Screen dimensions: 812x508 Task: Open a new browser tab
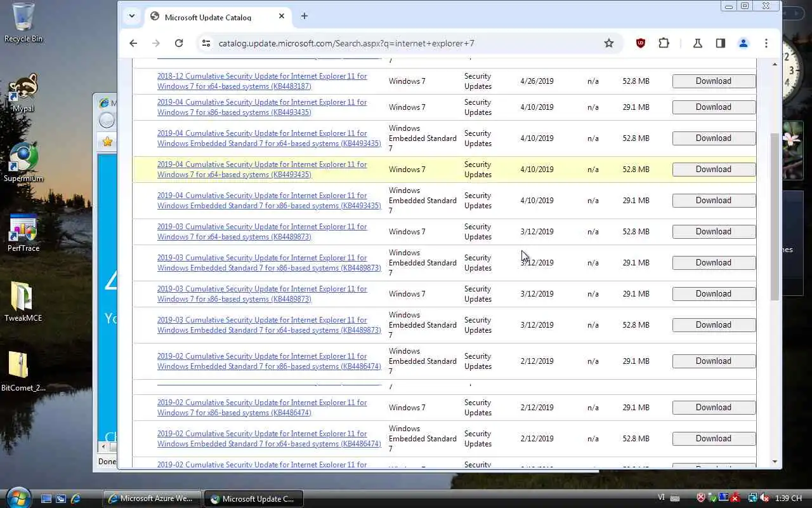(x=304, y=17)
